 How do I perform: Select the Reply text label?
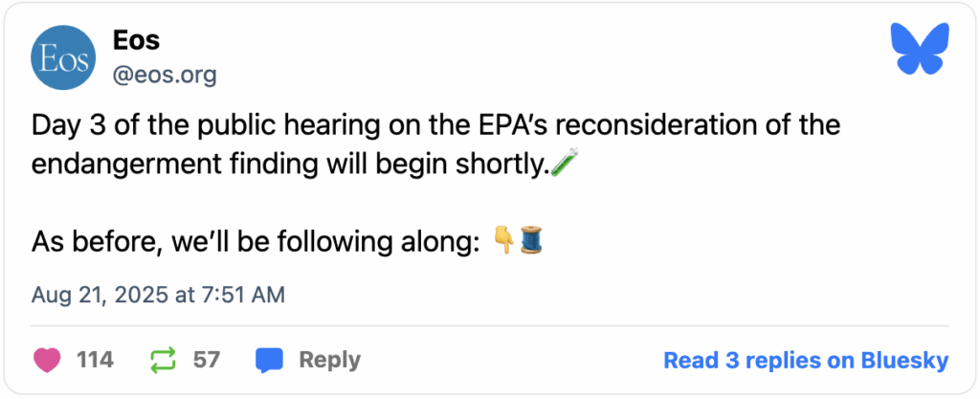329,361
